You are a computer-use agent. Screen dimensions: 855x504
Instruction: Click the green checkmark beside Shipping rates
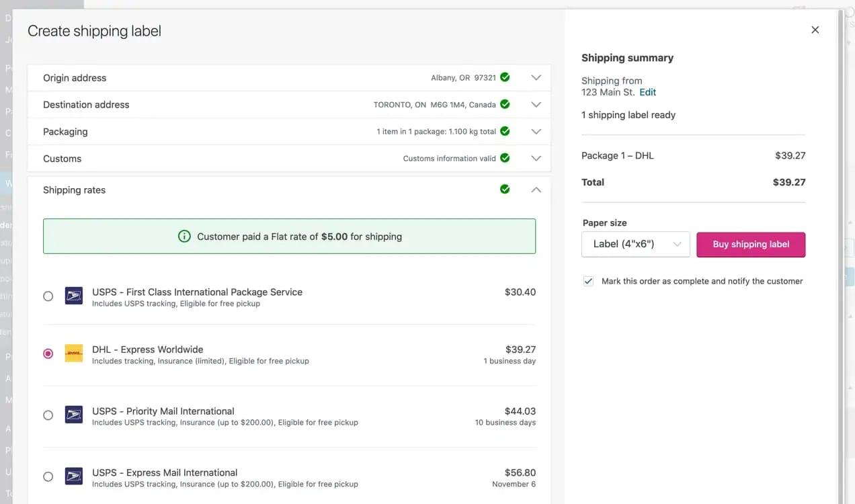point(505,189)
